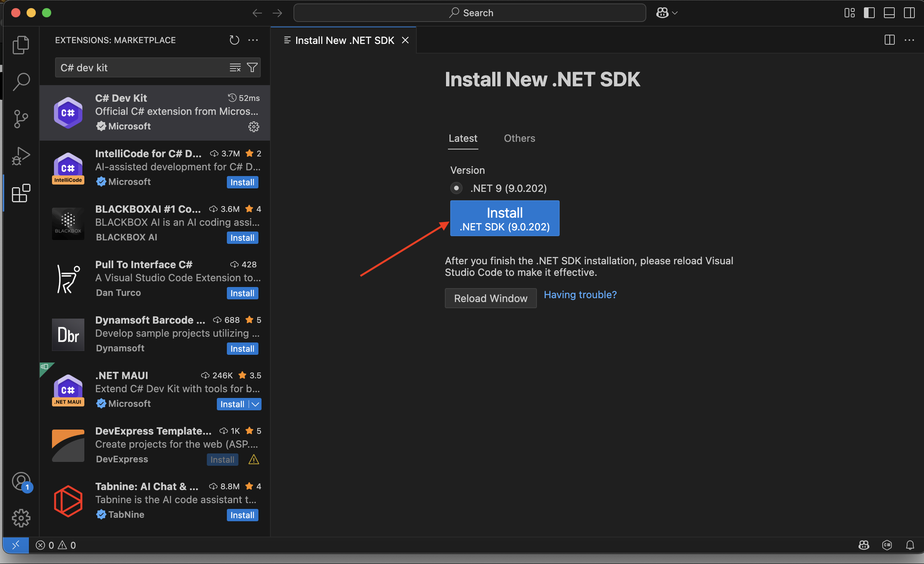
Task: Install Pull To Interface C# extension
Action: [242, 293]
